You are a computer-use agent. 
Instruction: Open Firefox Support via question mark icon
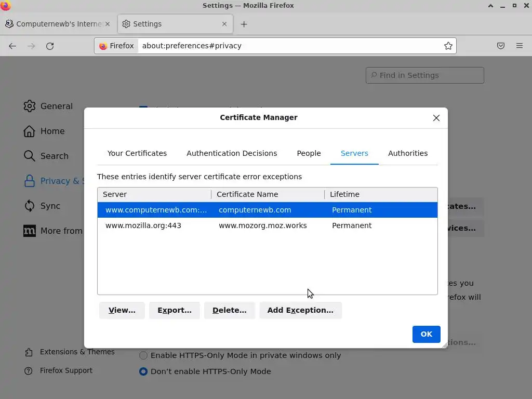29,371
